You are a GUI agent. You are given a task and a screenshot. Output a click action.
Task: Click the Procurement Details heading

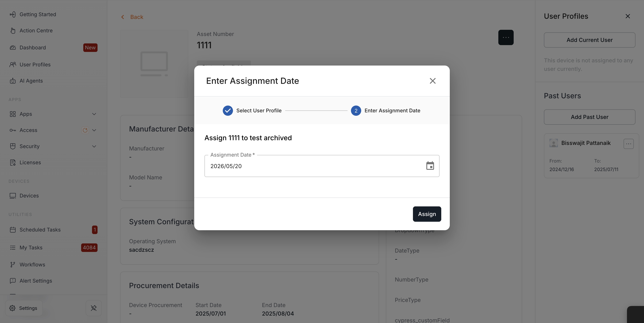pyautogui.click(x=164, y=286)
